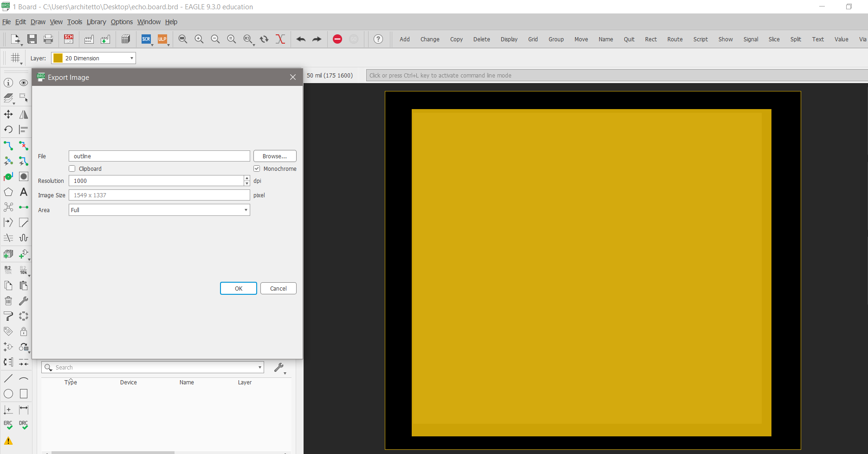
Task: Open the yellow warning errors icon
Action: 8,441
